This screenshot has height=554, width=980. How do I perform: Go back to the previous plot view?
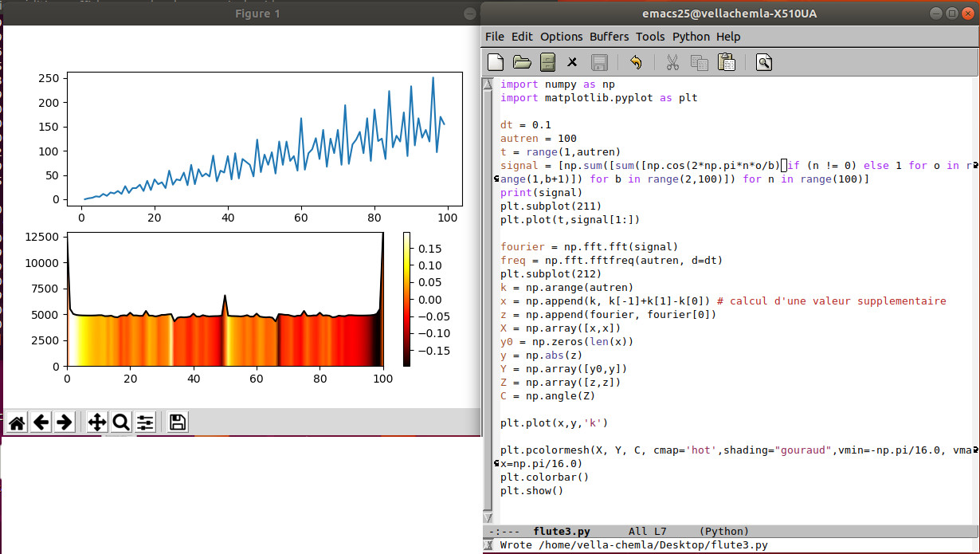point(40,422)
